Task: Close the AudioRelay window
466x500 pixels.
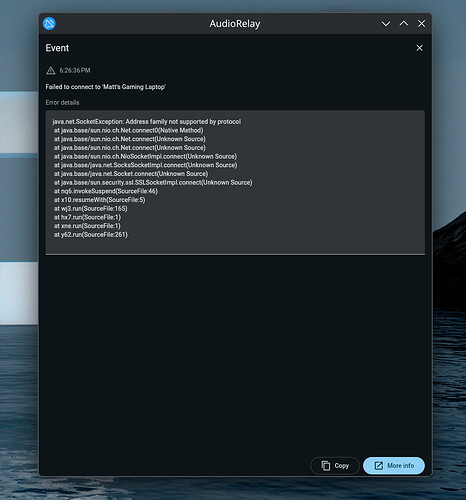Action: tap(421, 24)
